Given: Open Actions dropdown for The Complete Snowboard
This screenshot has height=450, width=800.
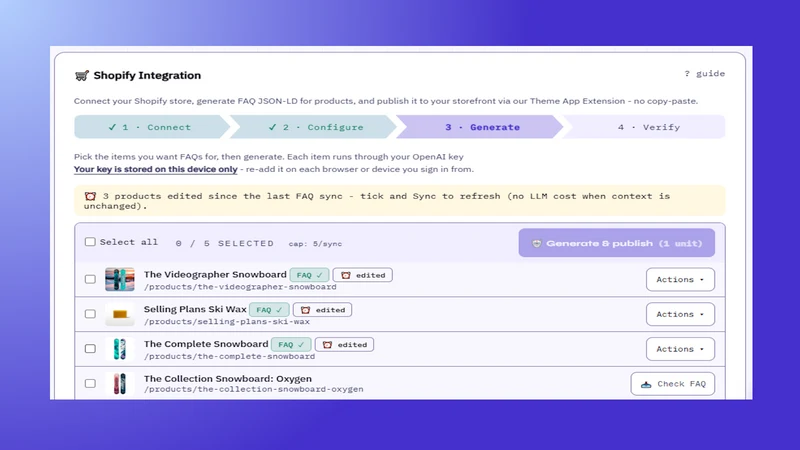Looking at the screenshot, I should pos(680,349).
